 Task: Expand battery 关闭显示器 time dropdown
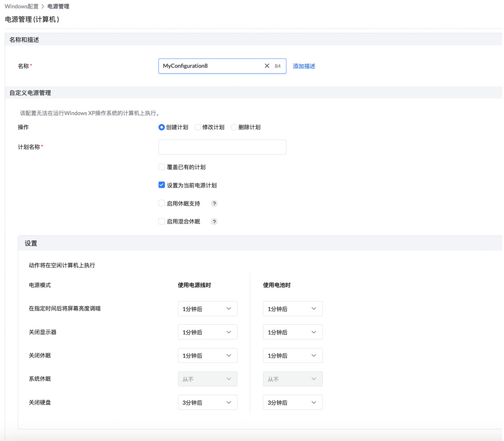click(x=292, y=332)
